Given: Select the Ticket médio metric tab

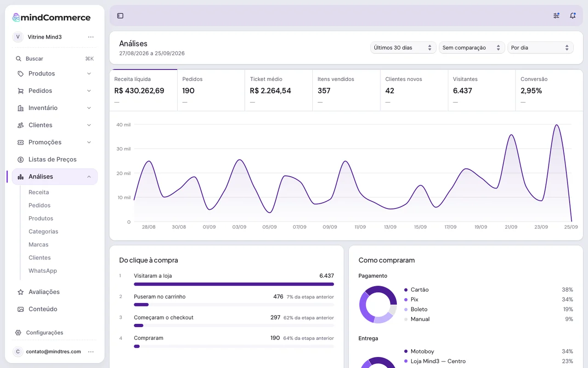Looking at the screenshot, I should pyautogui.click(x=279, y=90).
